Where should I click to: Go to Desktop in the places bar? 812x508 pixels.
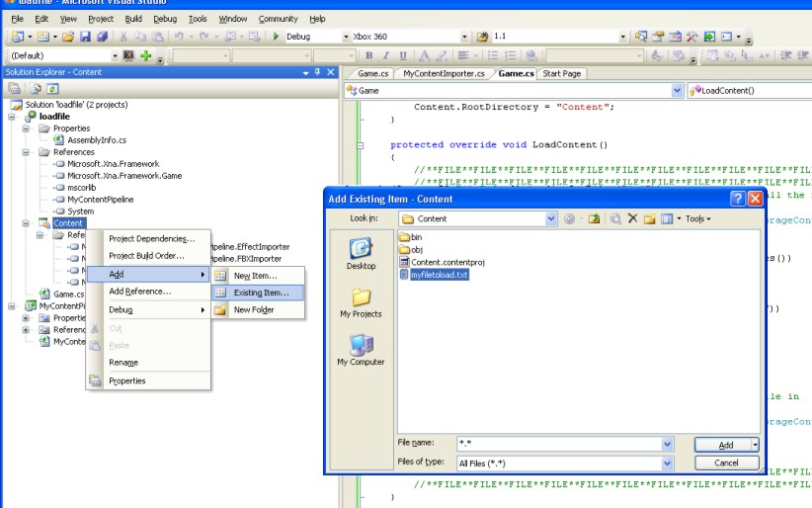(x=361, y=255)
